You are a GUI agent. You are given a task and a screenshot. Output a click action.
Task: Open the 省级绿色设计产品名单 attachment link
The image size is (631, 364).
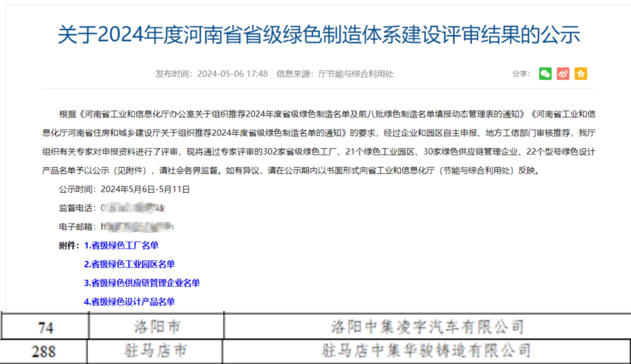129,302
